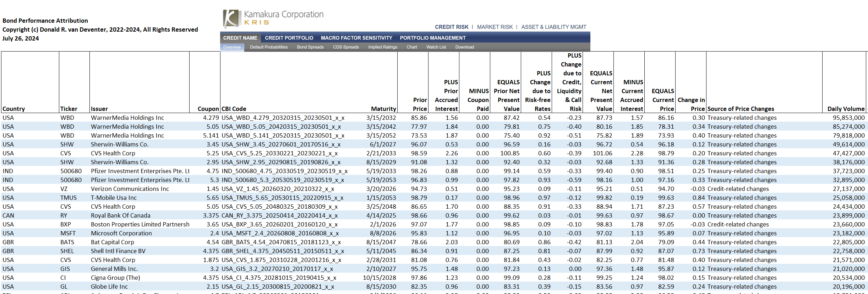Click CBI code USA_WBD_4.279_20320315_20230501_x_x
The width and height of the screenshot is (868, 294).
283,118
